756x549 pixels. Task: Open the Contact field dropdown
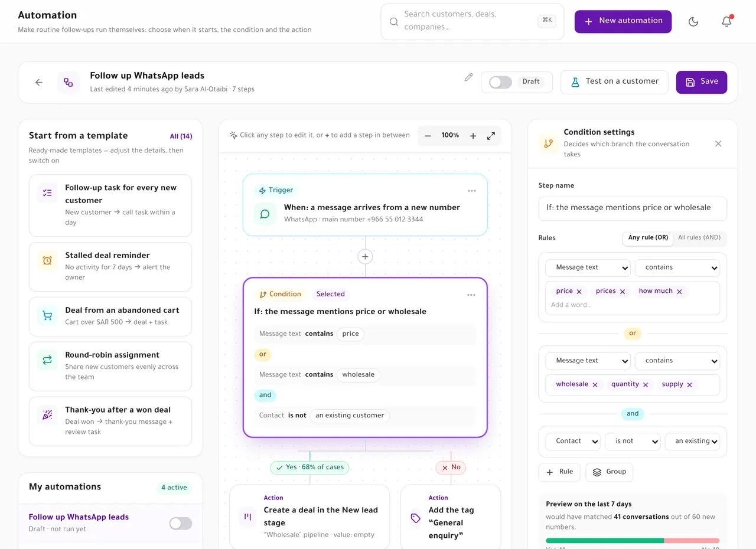pyautogui.click(x=573, y=441)
